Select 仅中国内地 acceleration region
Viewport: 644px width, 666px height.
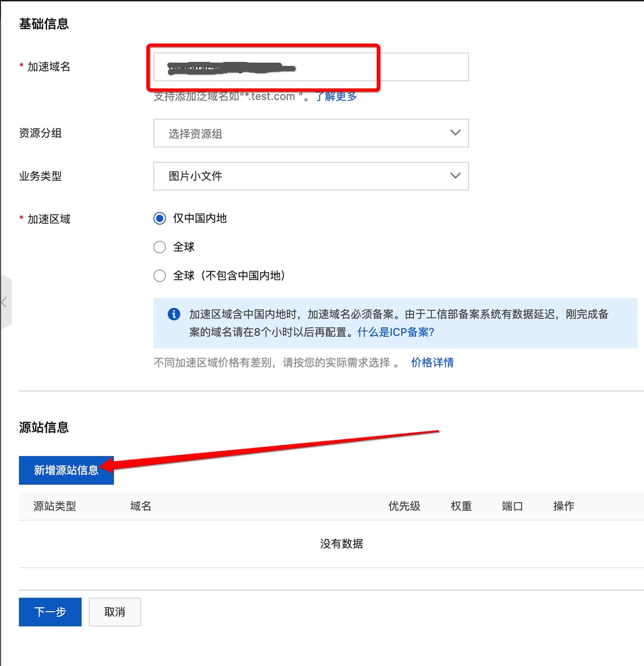coord(160,218)
